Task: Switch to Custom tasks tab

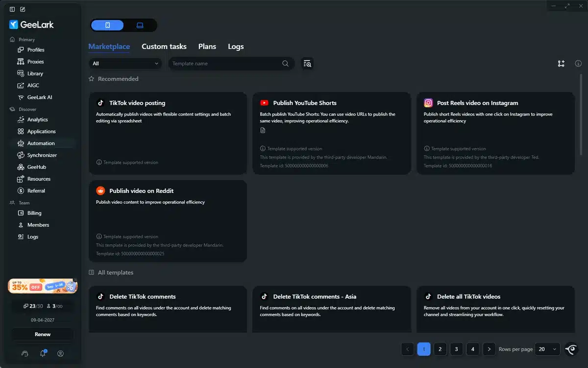Action: tap(164, 46)
